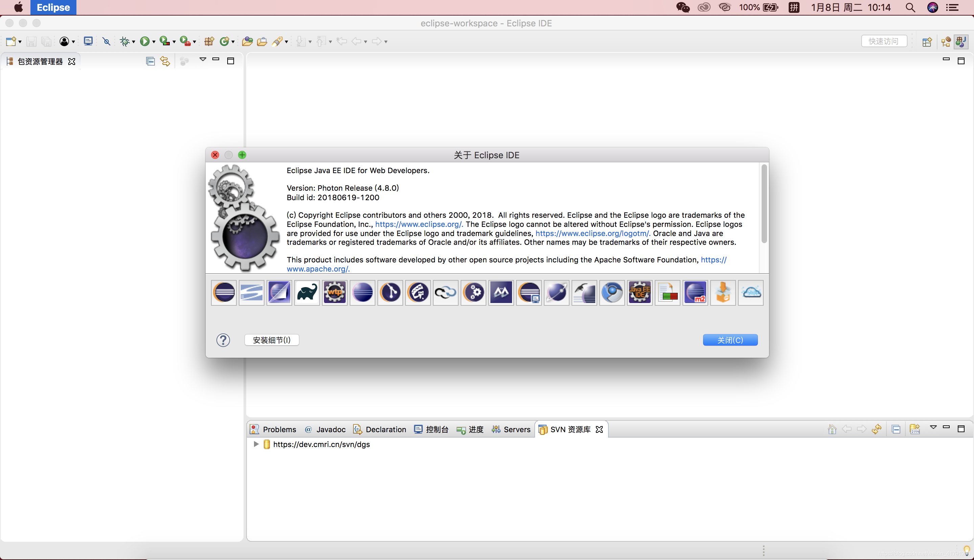Click the Open Type folder icon

(247, 41)
